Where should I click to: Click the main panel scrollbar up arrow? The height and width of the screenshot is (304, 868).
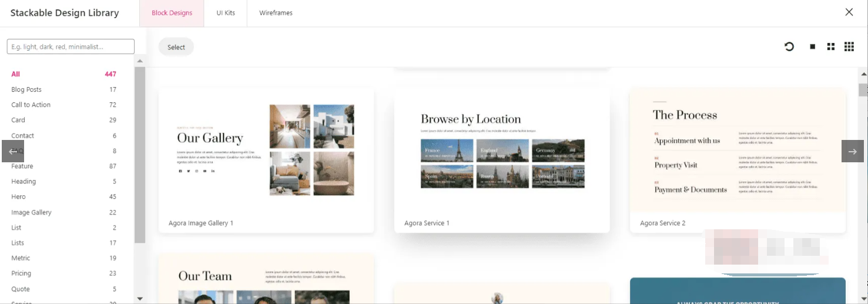click(x=863, y=74)
